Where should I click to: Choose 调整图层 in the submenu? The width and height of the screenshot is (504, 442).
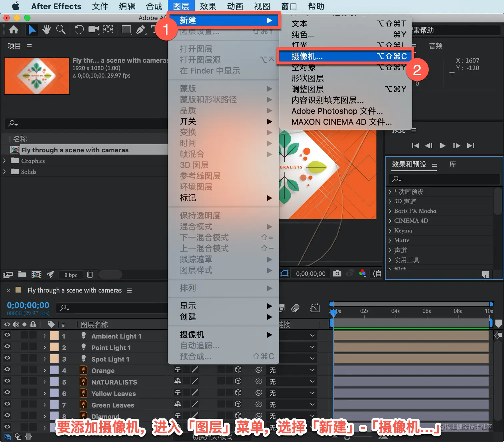click(x=346, y=89)
